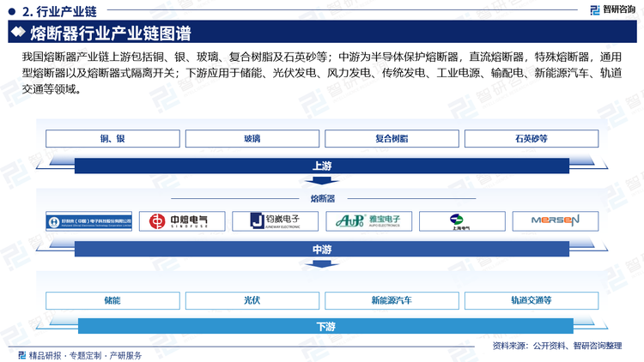Select the AUPO 雅宝电子 logo card
This screenshot has height=362, width=644.
pyautogui.click(x=369, y=221)
